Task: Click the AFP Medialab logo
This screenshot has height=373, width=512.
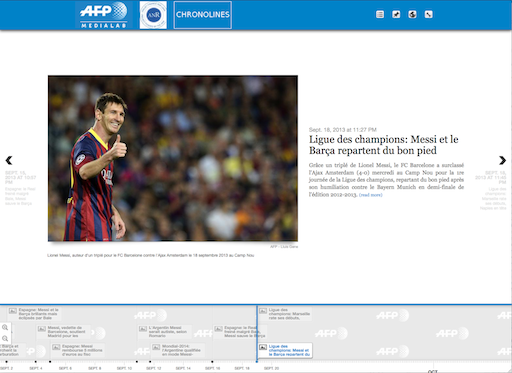Action: (x=104, y=15)
